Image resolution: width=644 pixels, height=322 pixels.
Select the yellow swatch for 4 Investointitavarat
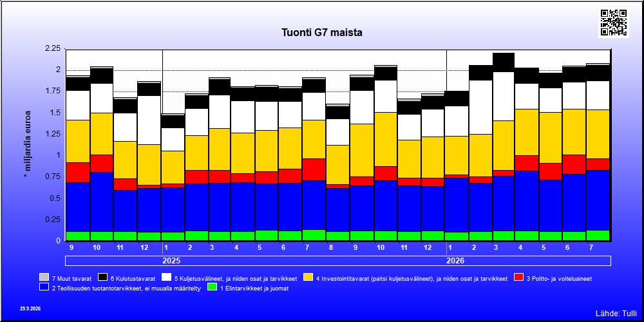coord(308,278)
